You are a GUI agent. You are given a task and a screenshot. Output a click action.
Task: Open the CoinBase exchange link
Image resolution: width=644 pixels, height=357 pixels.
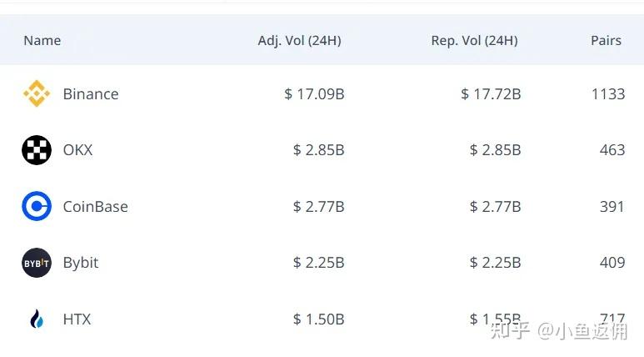[x=95, y=206]
